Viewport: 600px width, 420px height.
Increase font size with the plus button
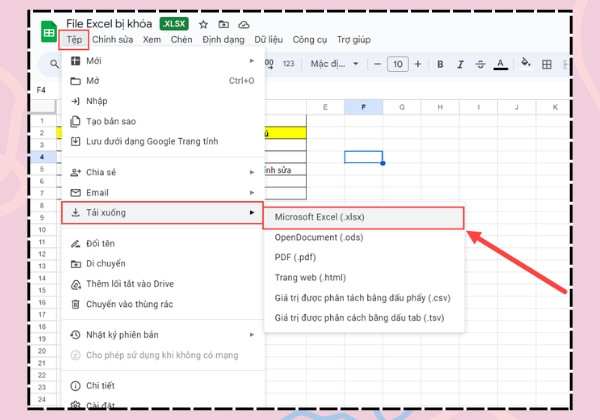(x=418, y=64)
